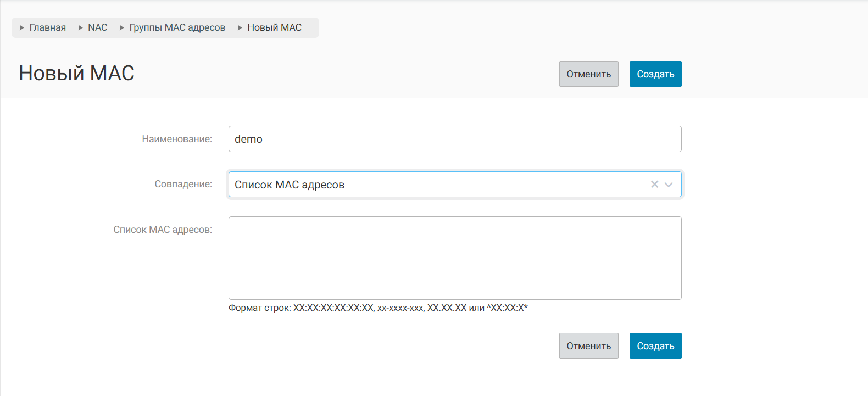Select the 'Новый MAC' breadcrumb item

point(275,27)
